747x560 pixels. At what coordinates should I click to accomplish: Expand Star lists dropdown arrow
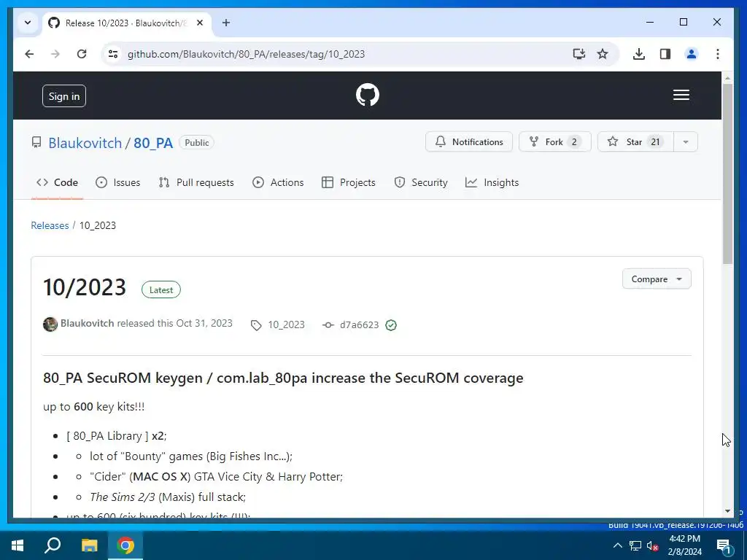tap(686, 142)
